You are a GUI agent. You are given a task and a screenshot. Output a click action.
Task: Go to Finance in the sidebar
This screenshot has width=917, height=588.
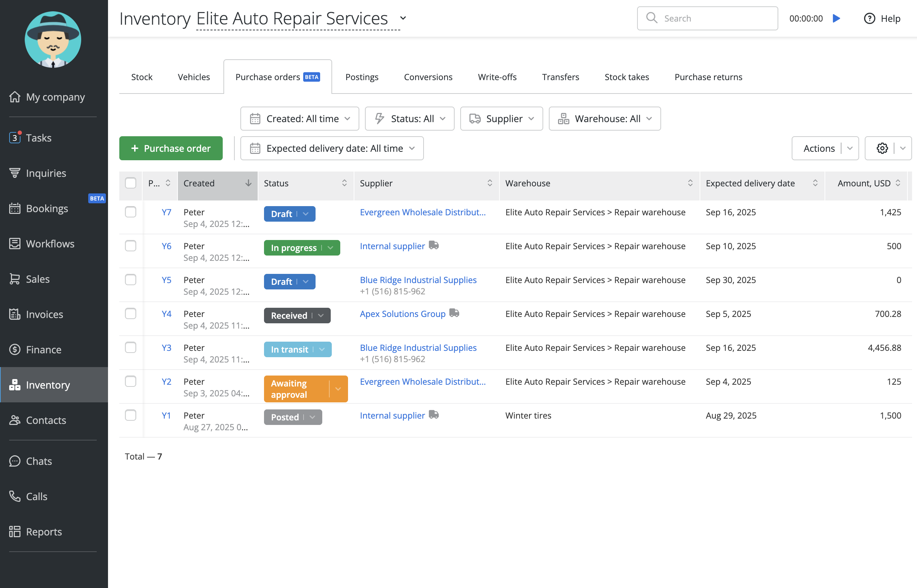click(43, 349)
